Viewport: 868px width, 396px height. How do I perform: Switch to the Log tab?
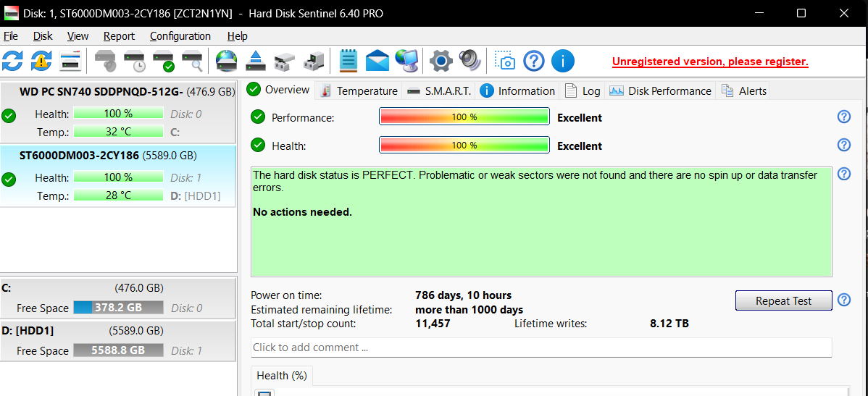pyautogui.click(x=583, y=90)
